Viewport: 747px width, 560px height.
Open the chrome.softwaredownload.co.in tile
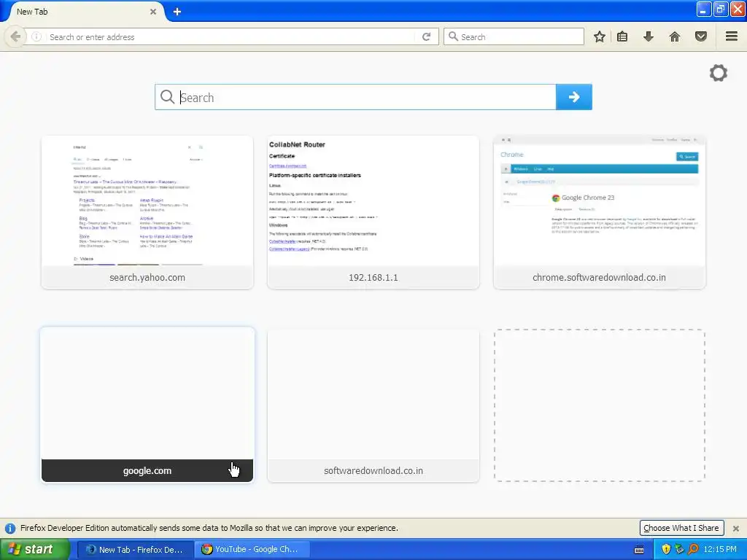point(600,212)
